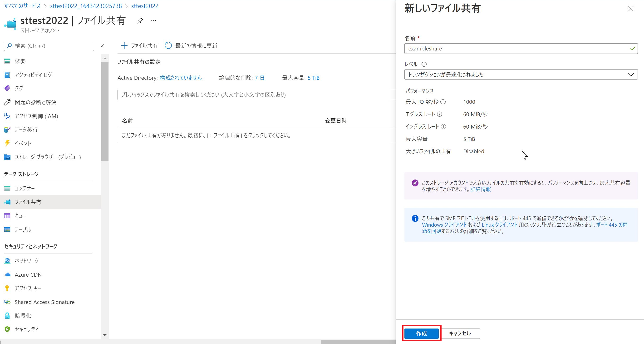Open the ellipsis more-options menu in header
644x344 pixels.
click(x=154, y=21)
